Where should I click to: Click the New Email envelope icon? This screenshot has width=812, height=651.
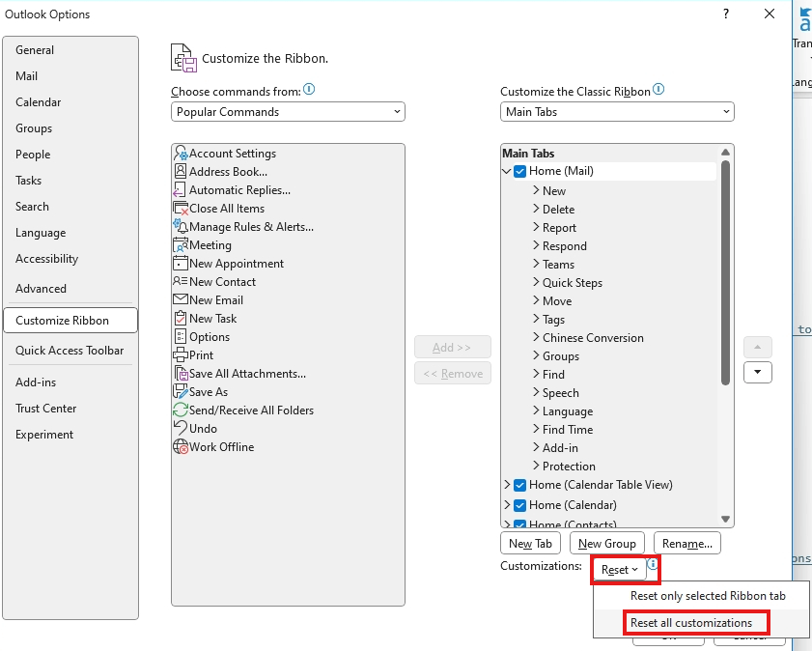tap(181, 299)
